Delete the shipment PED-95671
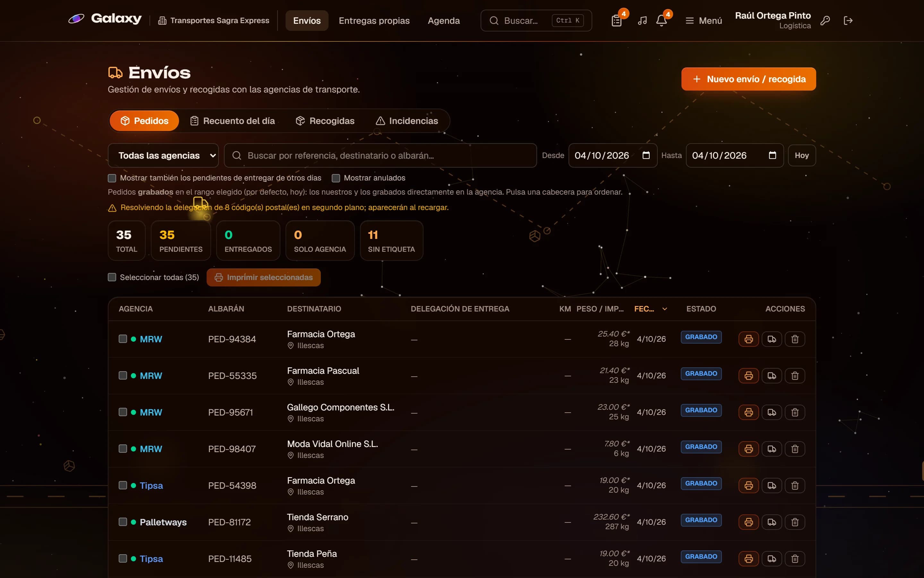The width and height of the screenshot is (924, 578). (795, 413)
